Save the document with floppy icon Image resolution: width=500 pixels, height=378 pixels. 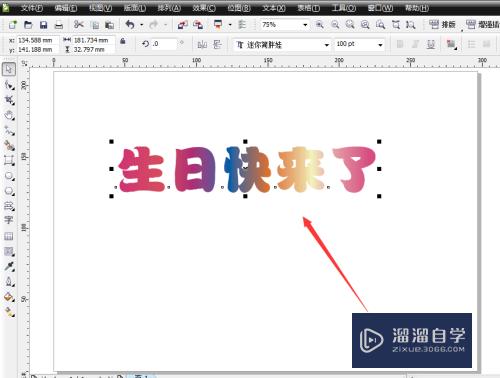click(x=43, y=25)
